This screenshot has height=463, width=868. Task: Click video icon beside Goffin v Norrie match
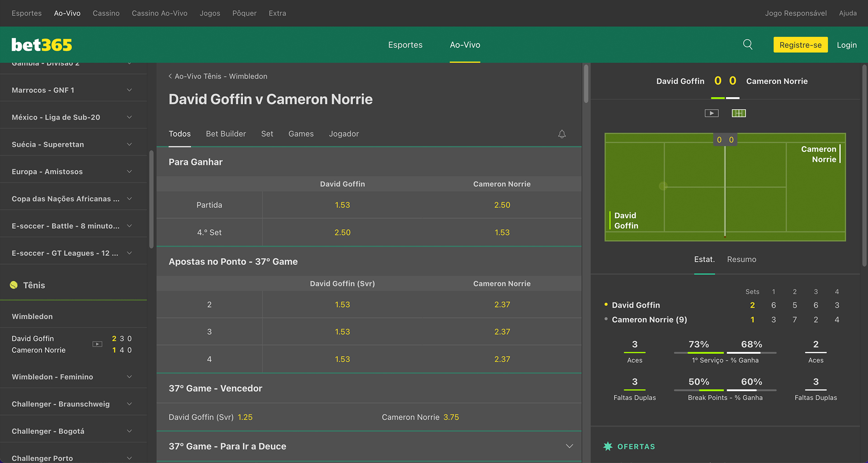[x=97, y=344]
